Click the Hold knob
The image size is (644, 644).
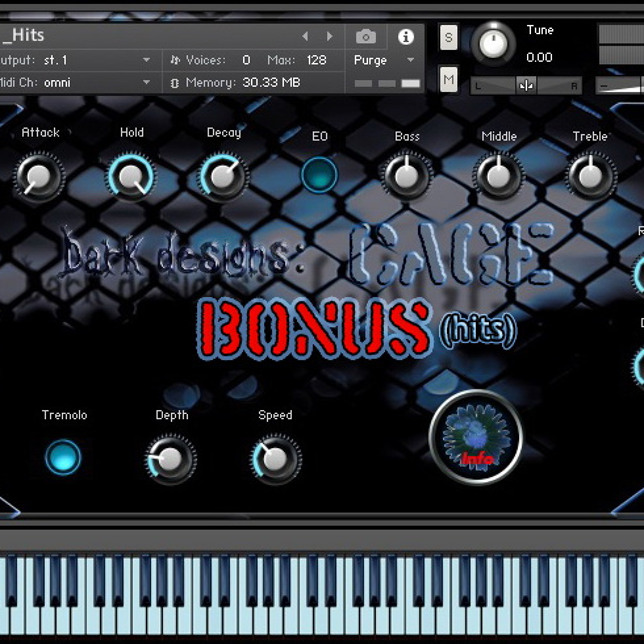tap(131, 176)
